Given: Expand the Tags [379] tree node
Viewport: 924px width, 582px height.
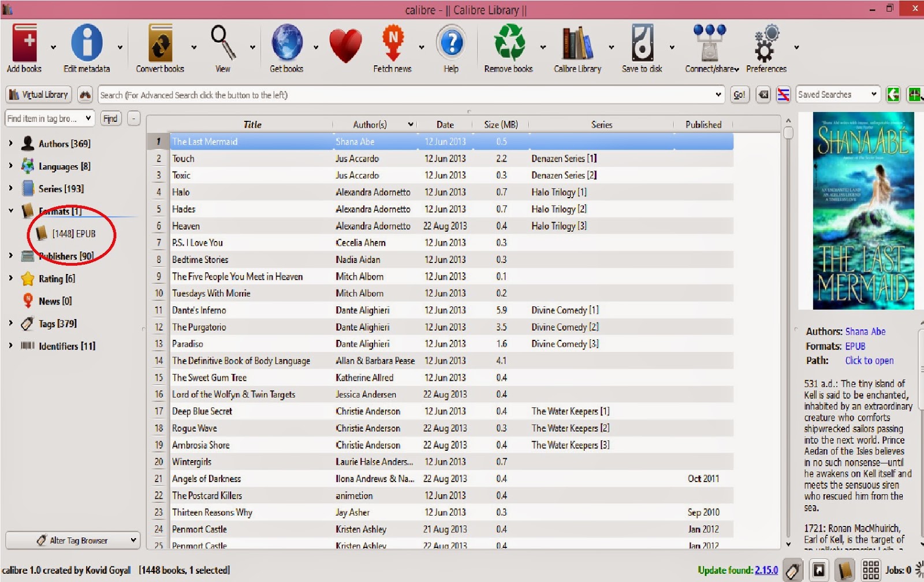Looking at the screenshot, I should [10, 323].
